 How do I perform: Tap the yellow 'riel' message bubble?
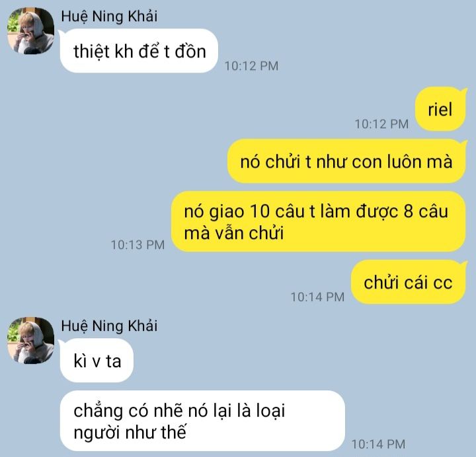(440, 109)
